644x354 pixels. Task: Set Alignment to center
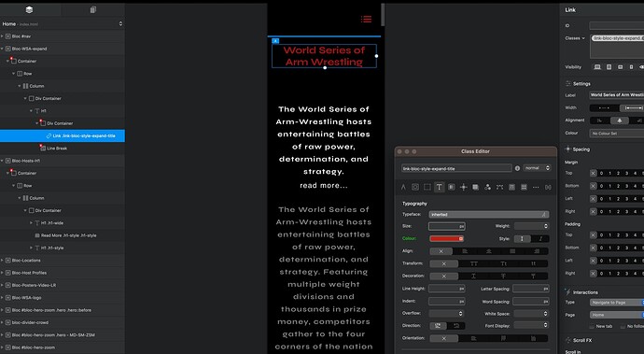point(620,120)
